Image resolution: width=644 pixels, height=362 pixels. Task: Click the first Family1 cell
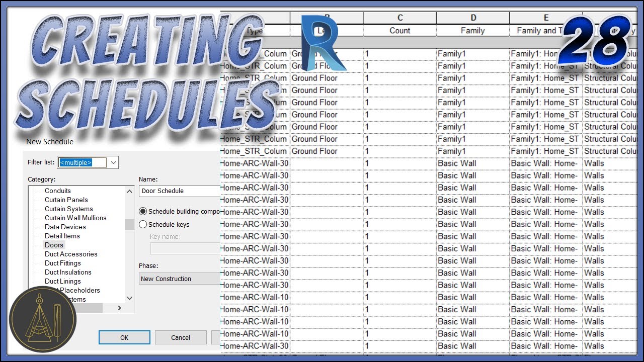pyautogui.click(x=473, y=54)
